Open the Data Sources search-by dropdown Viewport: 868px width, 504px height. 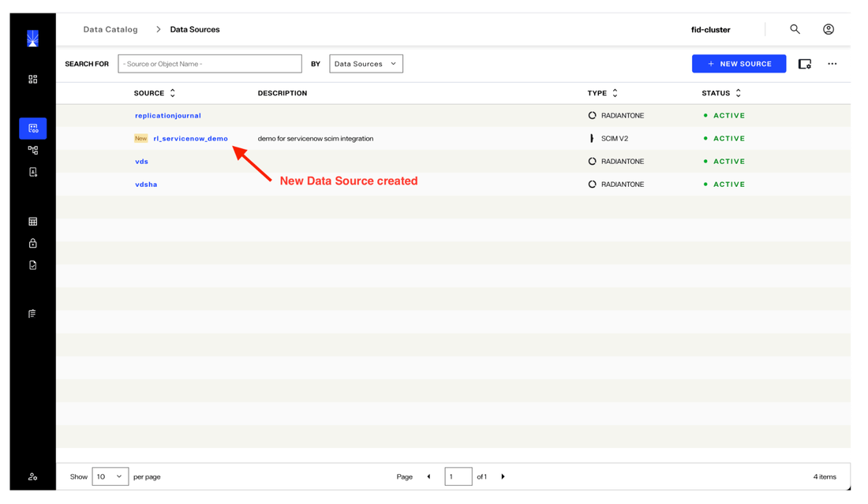pos(366,64)
